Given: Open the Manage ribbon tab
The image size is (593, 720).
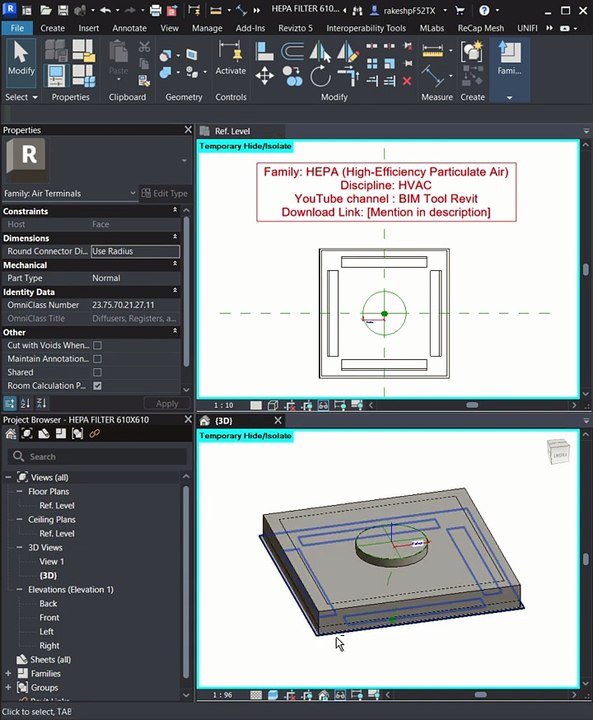Looking at the screenshot, I should [x=207, y=28].
